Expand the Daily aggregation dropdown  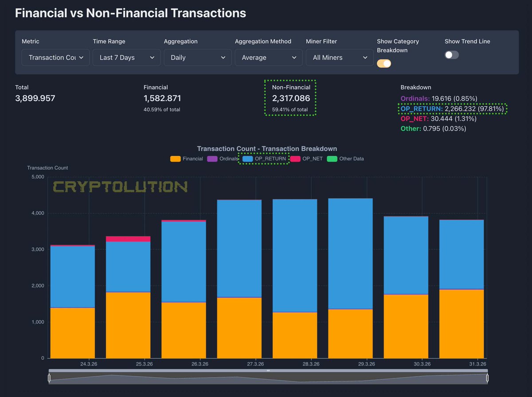tap(197, 57)
